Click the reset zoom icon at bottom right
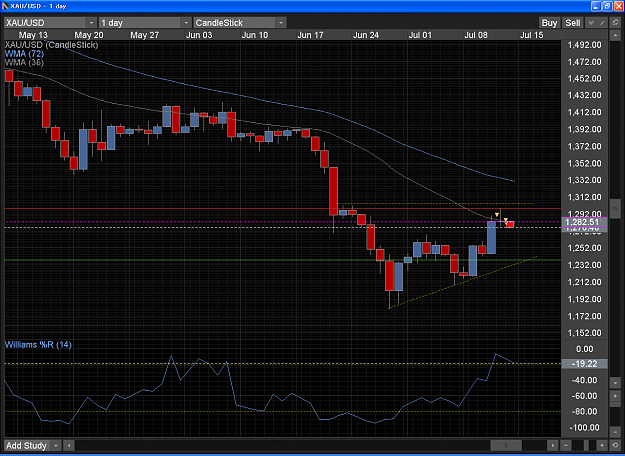Image resolution: width=625 pixels, height=456 pixels. coord(615,445)
